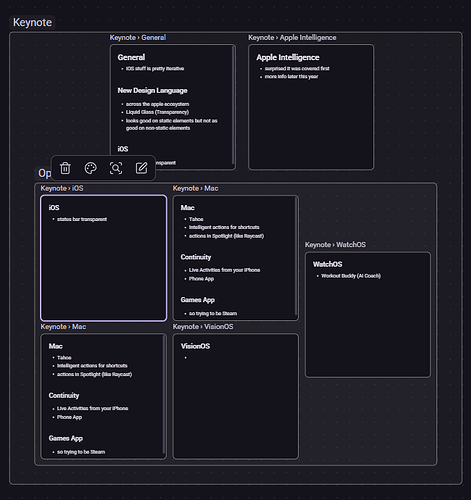Select the Keynote group label
The width and height of the screenshot is (471, 500).
tap(32, 22)
